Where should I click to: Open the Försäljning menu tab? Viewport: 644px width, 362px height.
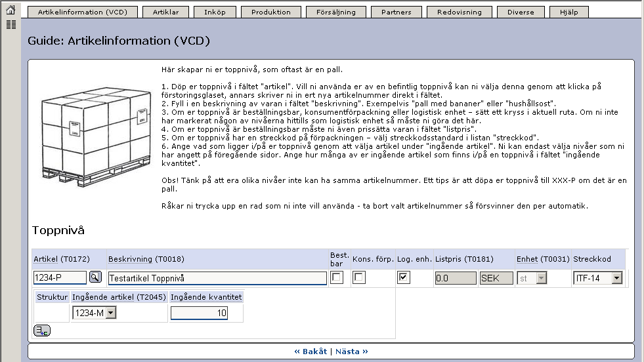coord(336,12)
